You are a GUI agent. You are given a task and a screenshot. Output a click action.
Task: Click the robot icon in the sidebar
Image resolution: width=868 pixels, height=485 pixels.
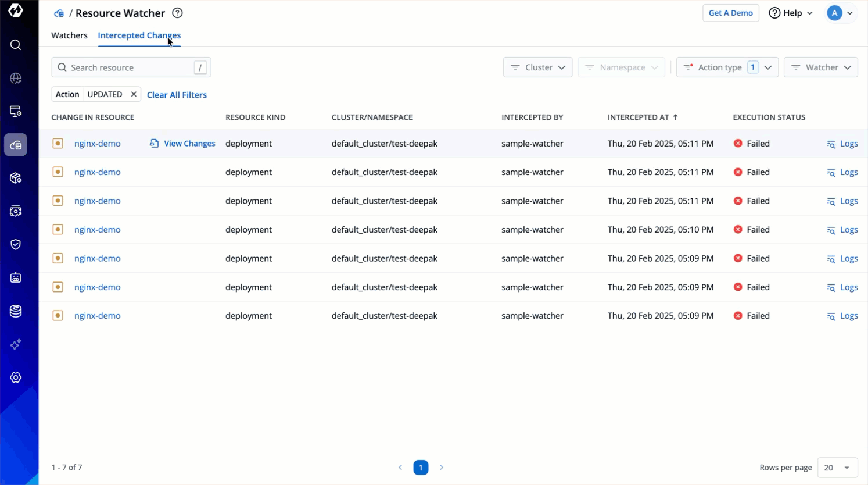pos(16,278)
